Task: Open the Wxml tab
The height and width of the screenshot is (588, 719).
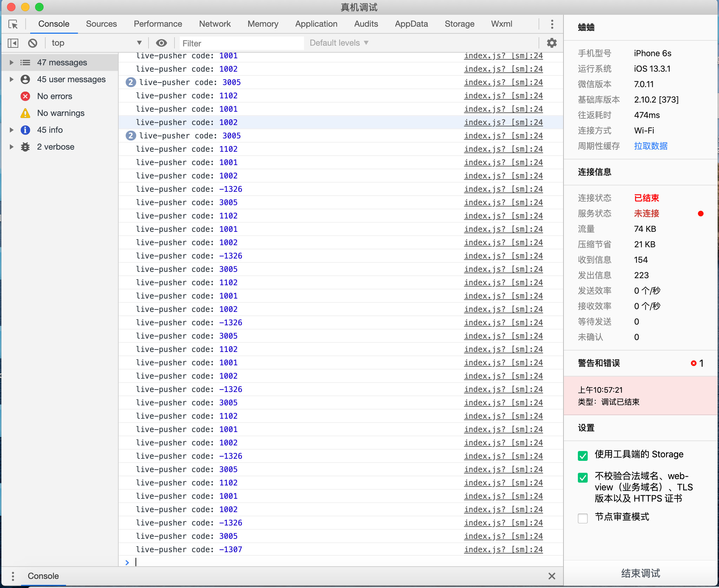Action: click(501, 24)
